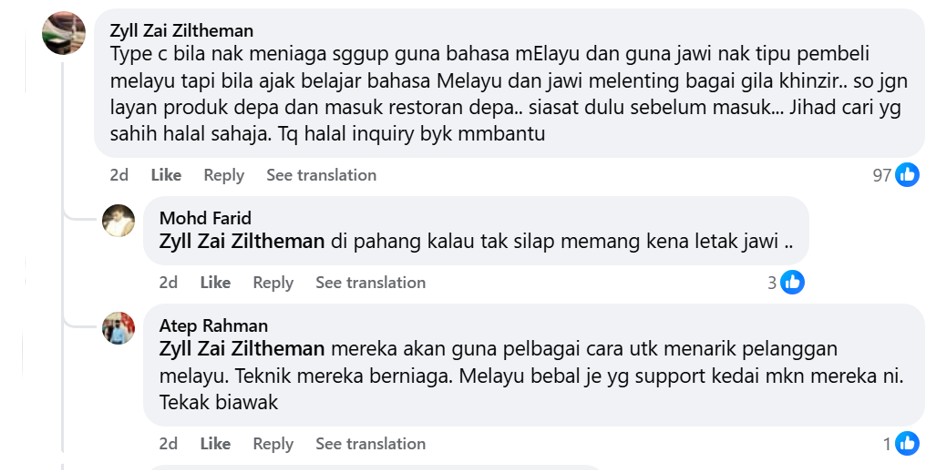Like Zyll Zai Ziltheman's top comment

pos(166,175)
